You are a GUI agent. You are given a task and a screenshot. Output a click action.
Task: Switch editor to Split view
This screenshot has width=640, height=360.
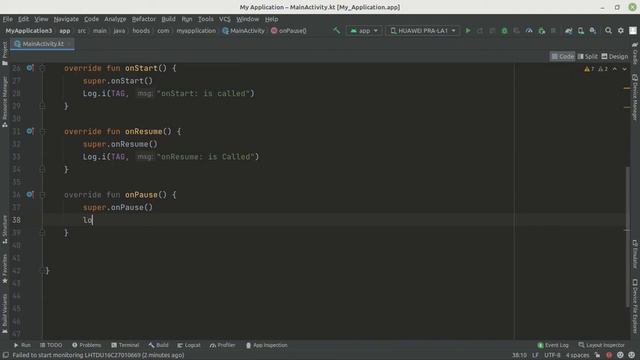point(587,56)
